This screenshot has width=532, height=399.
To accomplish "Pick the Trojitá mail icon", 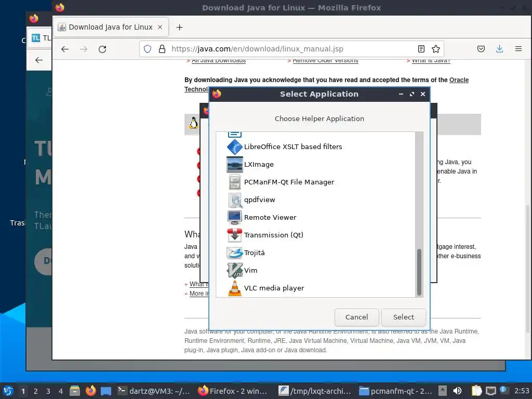I will coord(234,253).
